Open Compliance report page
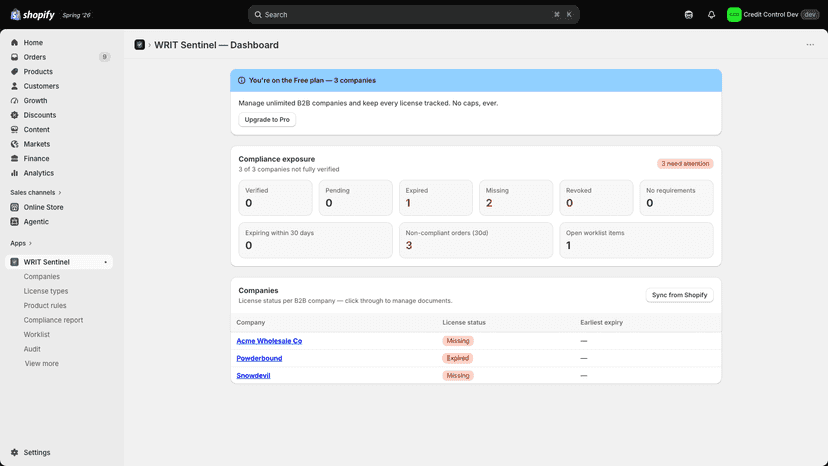 pyautogui.click(x=53, y=320)
